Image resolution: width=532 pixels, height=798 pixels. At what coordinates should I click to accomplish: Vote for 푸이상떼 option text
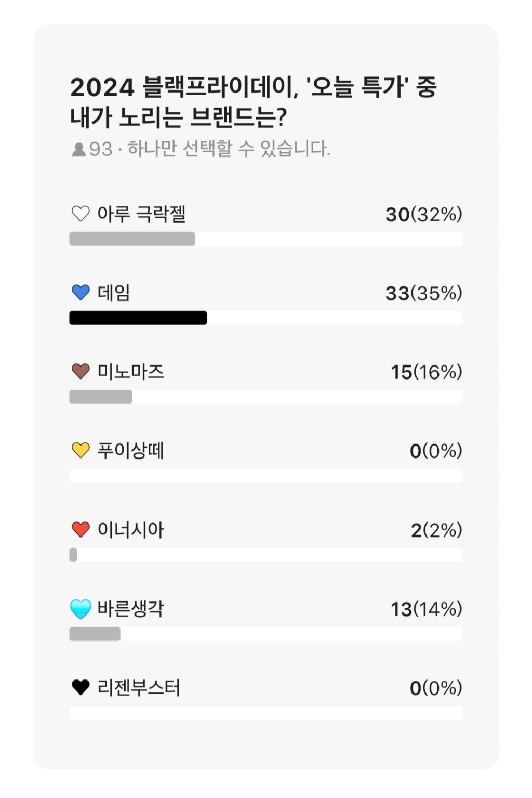tap(130, 450)
